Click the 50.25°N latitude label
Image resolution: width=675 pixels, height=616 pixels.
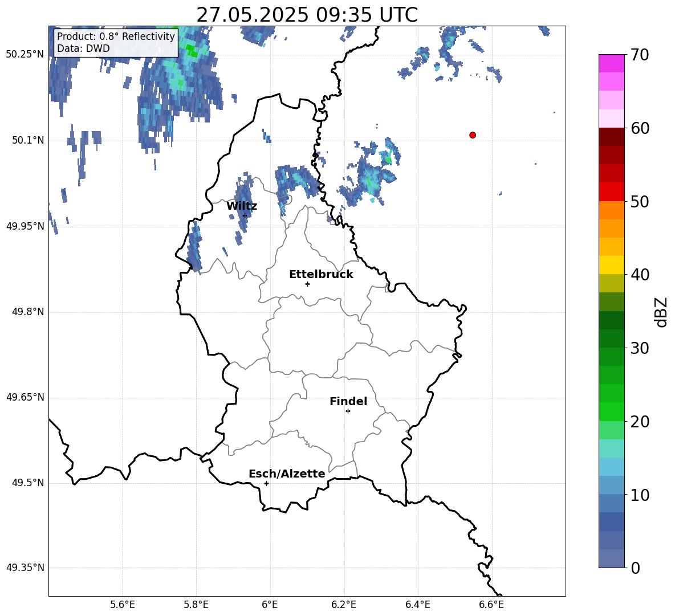pos(25,55)
